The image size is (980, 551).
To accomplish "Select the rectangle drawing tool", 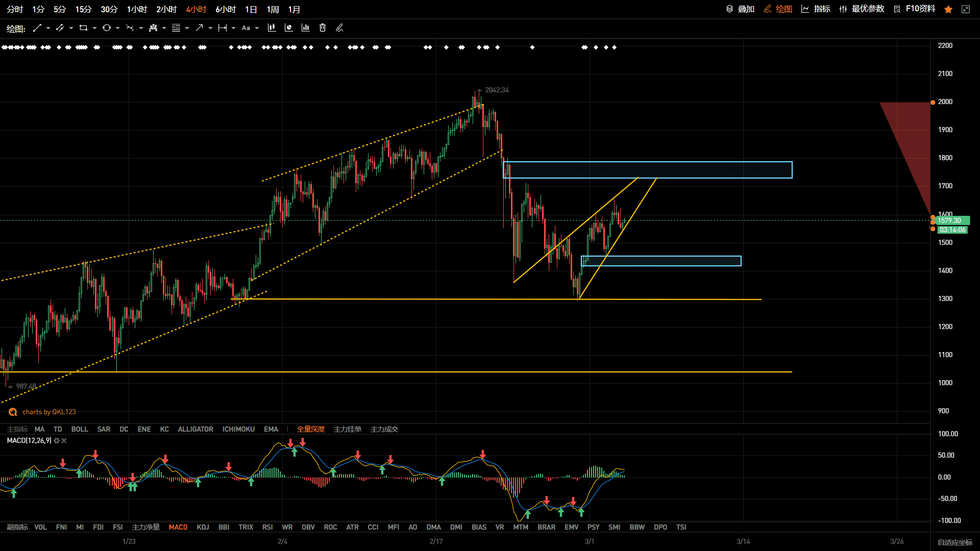I will (x=83, y=28).
